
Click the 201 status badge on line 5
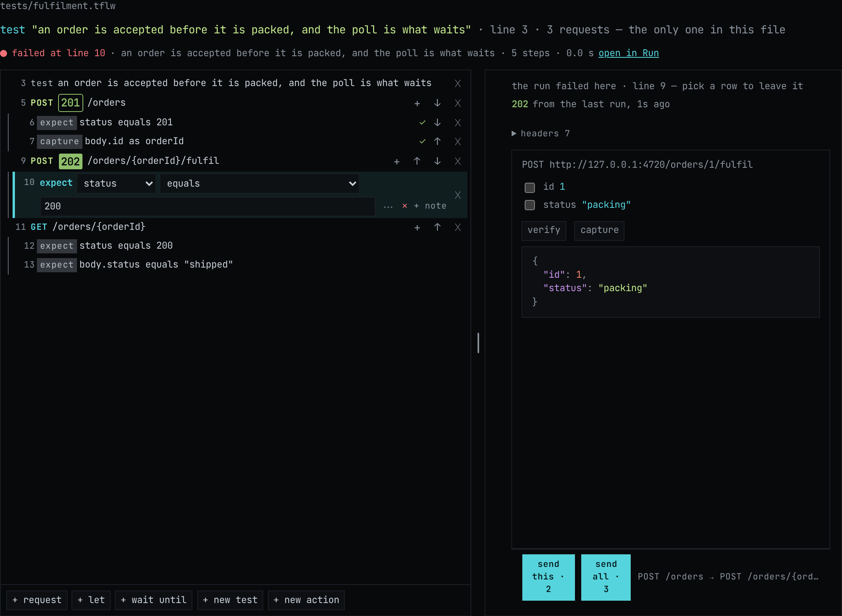[x=71, y=103]
